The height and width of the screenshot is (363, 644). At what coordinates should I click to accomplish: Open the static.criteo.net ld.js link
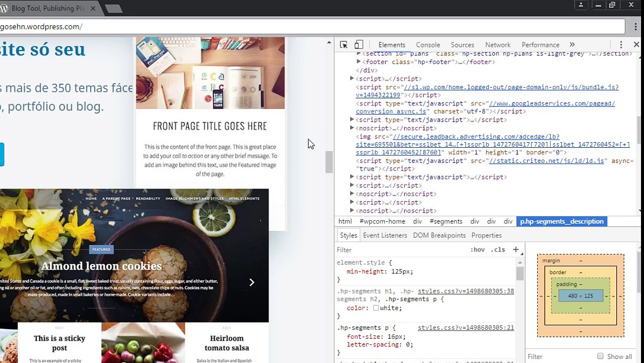(x=546, y=161)
